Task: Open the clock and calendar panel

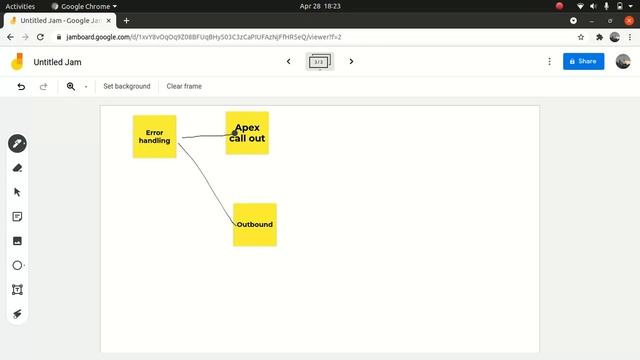Action: click(320, 6)
